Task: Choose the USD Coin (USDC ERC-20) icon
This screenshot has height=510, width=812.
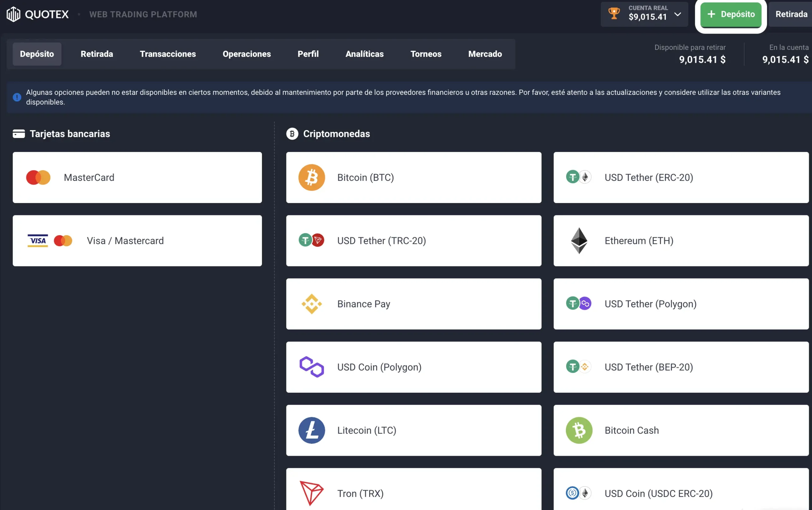Action: (579, 493)
